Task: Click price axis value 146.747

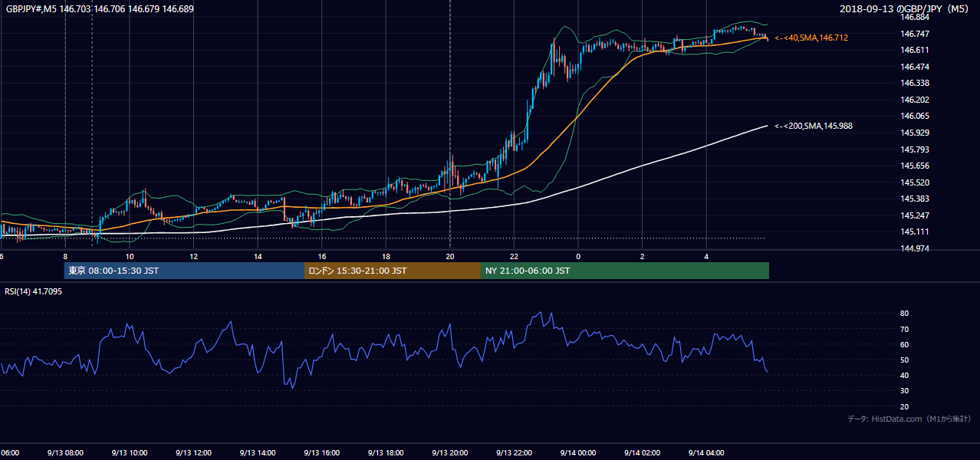Action: pyautogui.click(x=915, y=34)
